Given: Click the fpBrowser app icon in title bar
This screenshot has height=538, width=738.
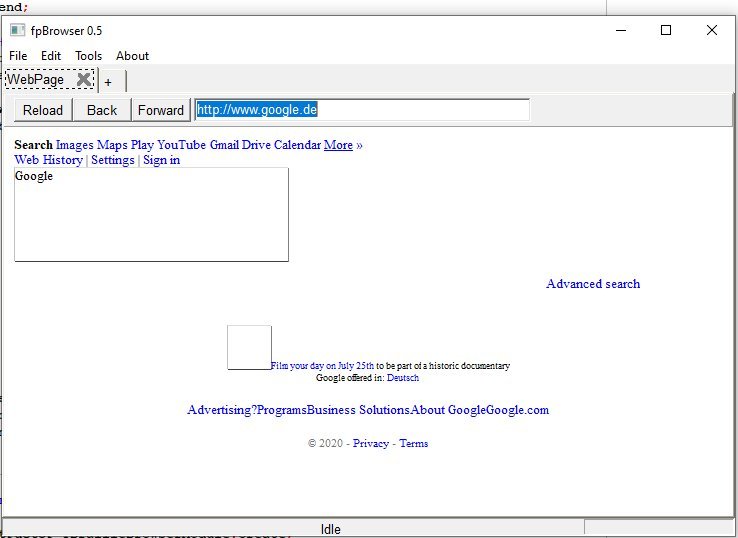Looking at the screenshot, I should (x=17, y=30).
